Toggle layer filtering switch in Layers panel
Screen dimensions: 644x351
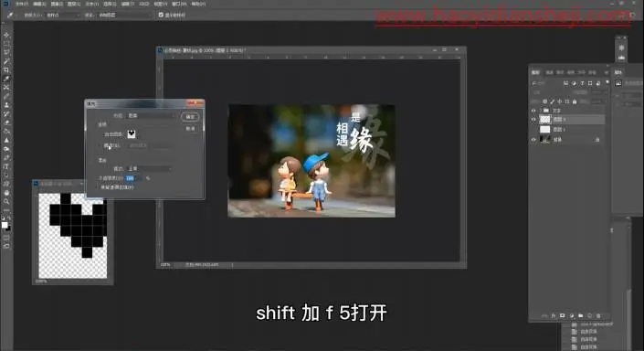tap(607, 82)
